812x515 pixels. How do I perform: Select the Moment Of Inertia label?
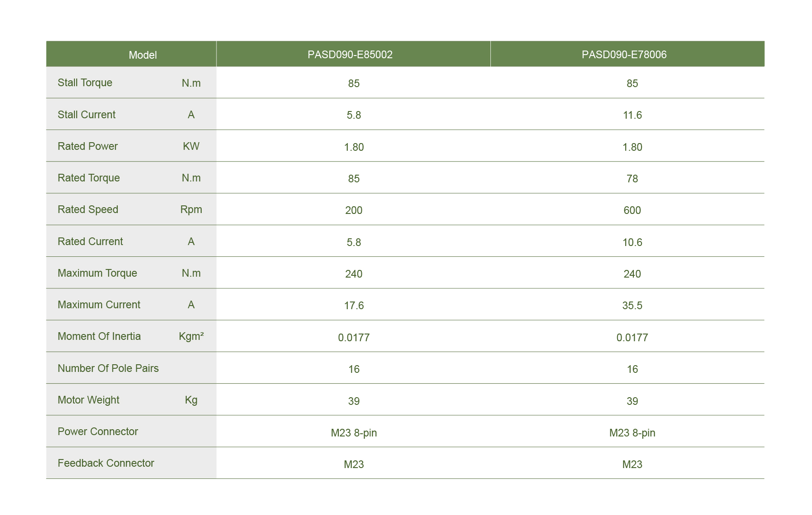click(x=99, y=336)
